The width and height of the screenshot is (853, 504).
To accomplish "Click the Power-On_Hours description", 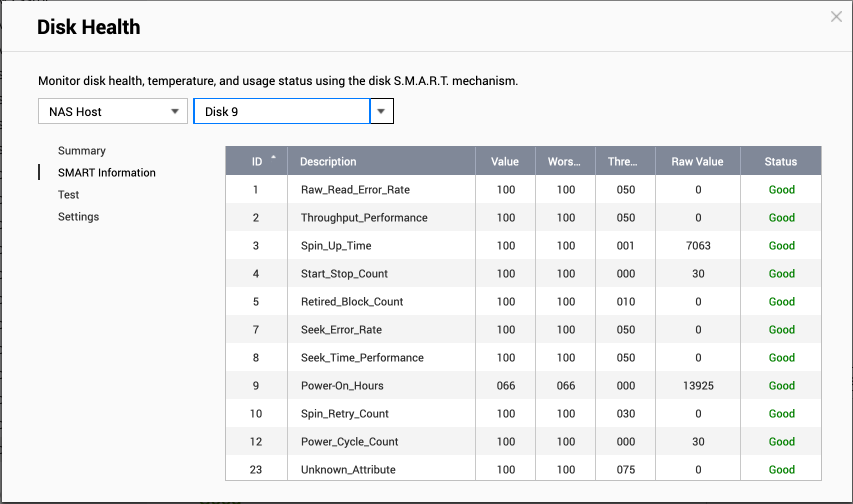I will click(342, 385).
